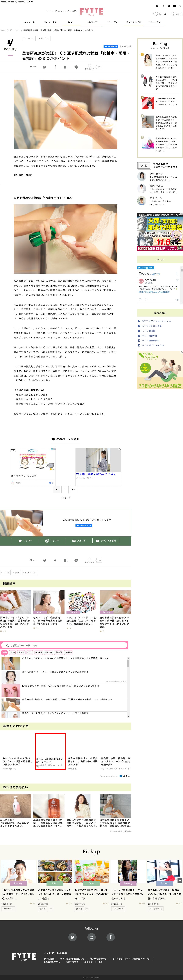The height and width of the screenshot is (980, 183).
Task: Toggle the お気に入り heart below the article title
Action: pyautogui.click(x=89, y=66)
